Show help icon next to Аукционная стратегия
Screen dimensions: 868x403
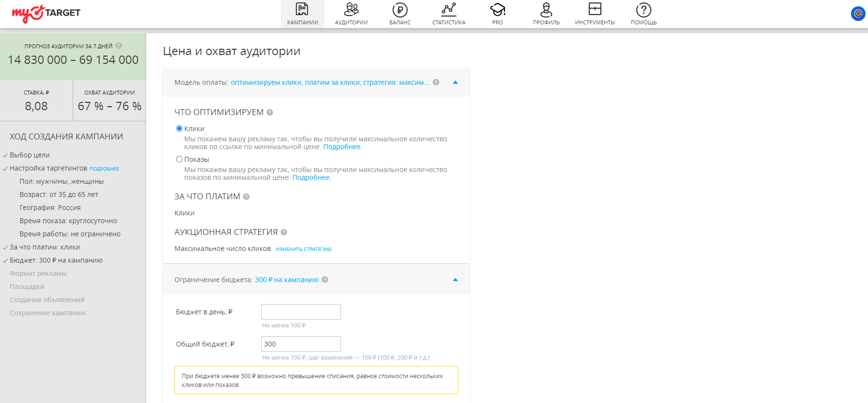coord(284,232)
